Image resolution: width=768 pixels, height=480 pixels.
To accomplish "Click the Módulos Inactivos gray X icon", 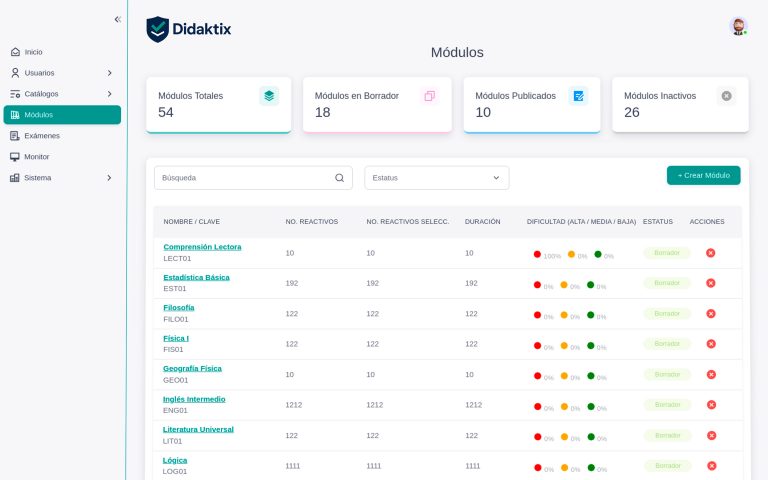I will (x=726, y=96).
